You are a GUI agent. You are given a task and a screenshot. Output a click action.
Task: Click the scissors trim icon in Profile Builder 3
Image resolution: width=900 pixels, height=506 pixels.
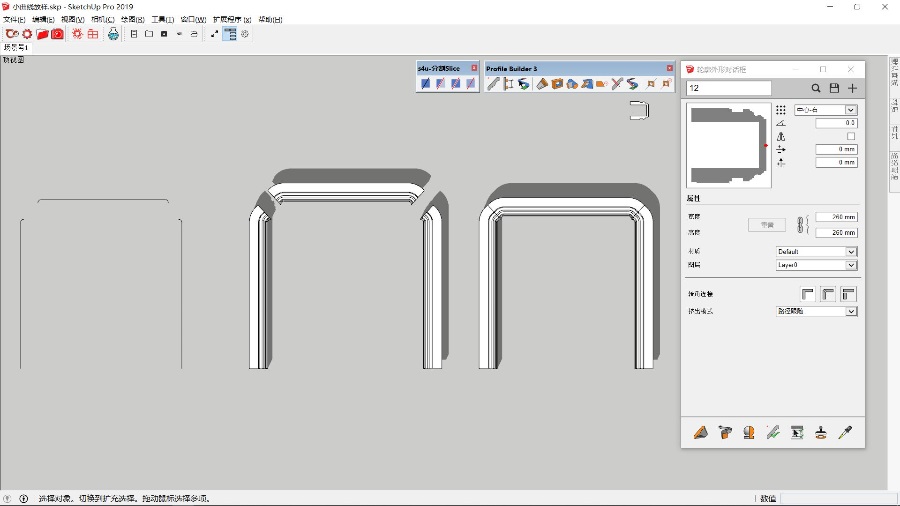617,84
